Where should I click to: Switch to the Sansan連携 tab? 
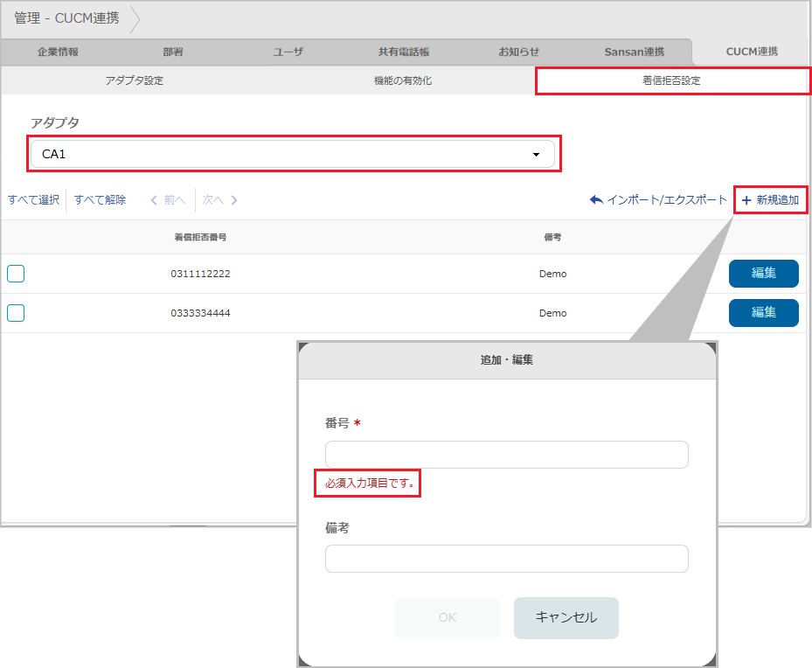(x=633, y=52)
